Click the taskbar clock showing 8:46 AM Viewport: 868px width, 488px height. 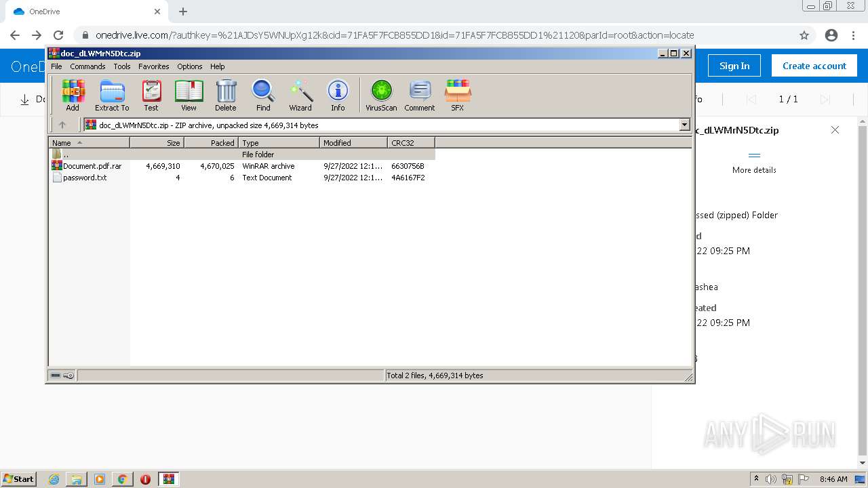pyautogui.click(x=833, y=479)
